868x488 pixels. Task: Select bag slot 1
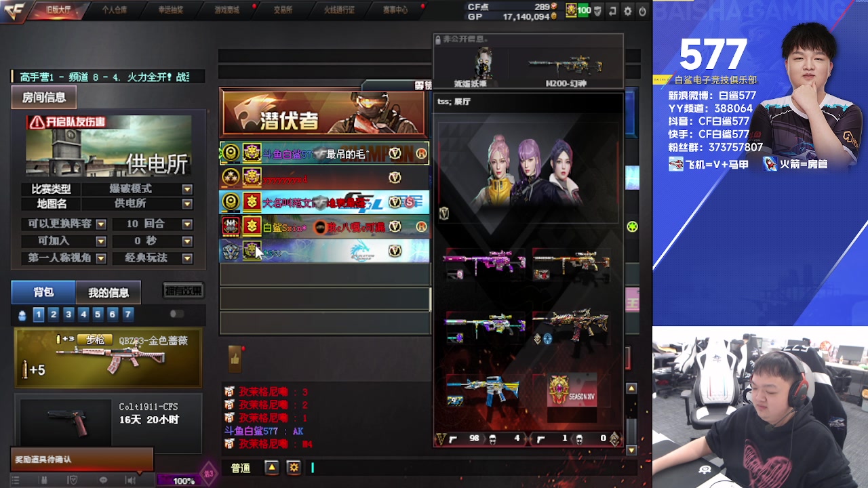(x=39, y=314)
